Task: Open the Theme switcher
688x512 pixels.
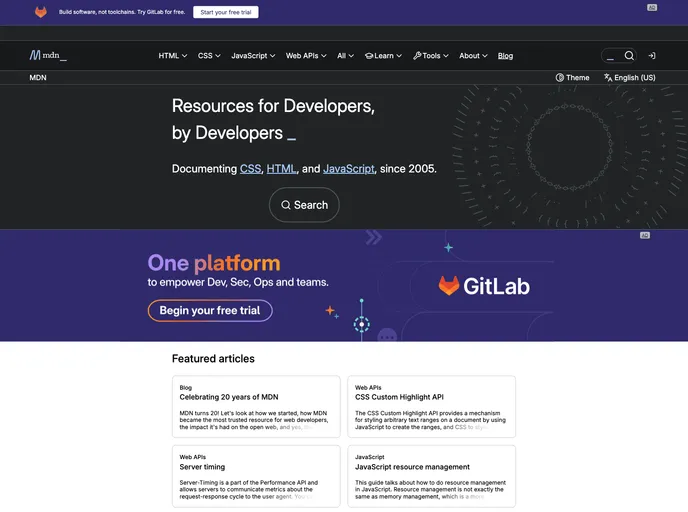Action: pos(572,77)
